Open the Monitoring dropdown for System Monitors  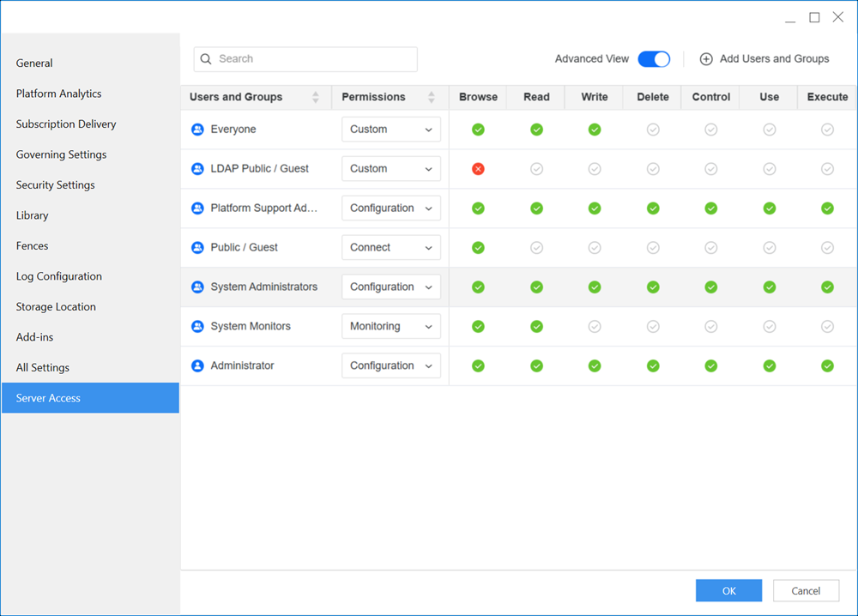pos(391,327)
